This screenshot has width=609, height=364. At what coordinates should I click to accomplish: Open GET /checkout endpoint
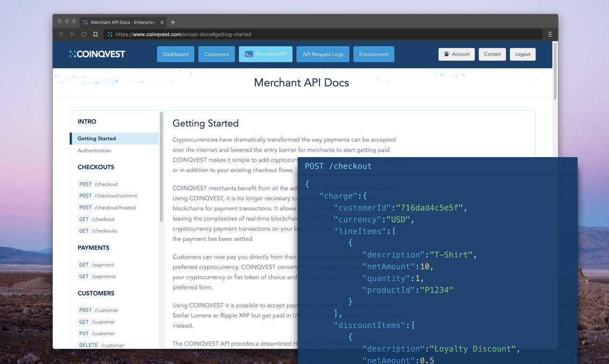coord(96,219)
